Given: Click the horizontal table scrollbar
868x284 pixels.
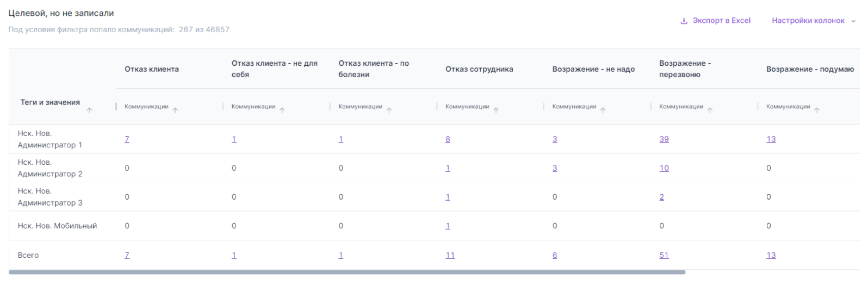Looking at the screenshot, I should [347, 272].
